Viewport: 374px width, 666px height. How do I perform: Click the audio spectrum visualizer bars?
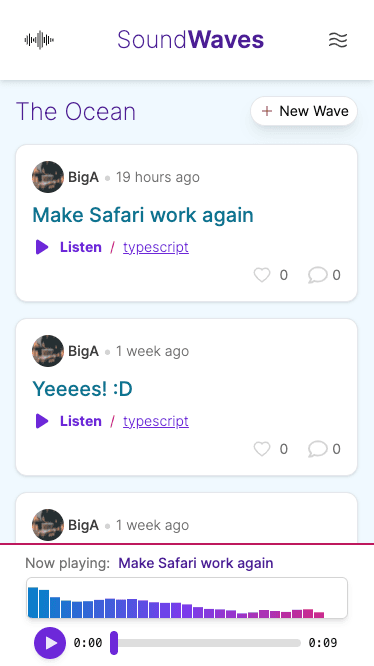[187, 598]
